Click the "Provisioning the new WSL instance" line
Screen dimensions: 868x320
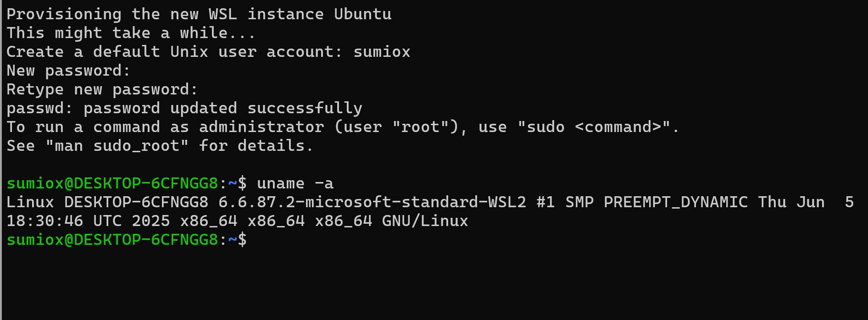pyautogui.click(x=165, y=14)
